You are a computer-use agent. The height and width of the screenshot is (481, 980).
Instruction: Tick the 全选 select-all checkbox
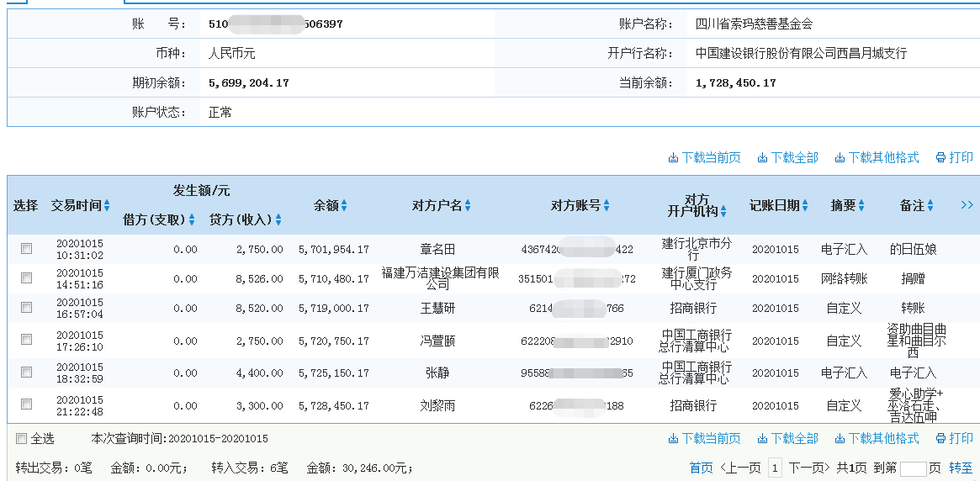point(21,438)
